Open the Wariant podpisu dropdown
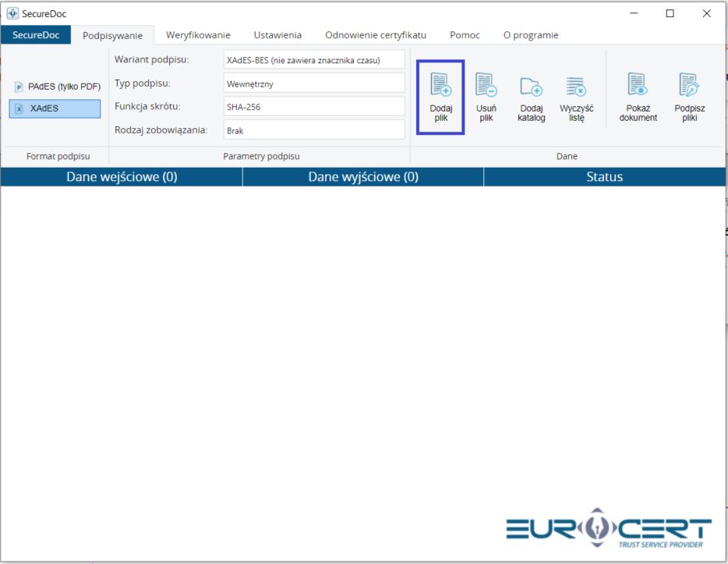The width and height of the screenshot is (728, 564). pyautogui.click(x=314, y=60)
